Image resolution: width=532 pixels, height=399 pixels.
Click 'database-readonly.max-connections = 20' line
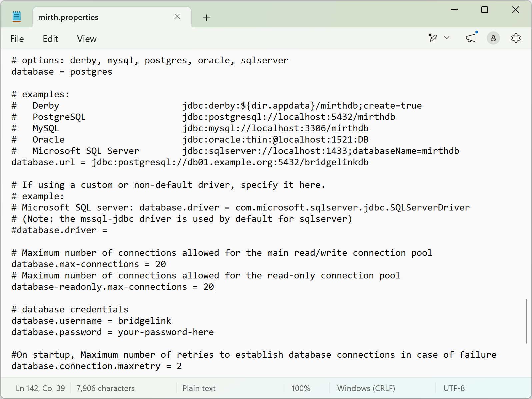(x=113, y=287)
